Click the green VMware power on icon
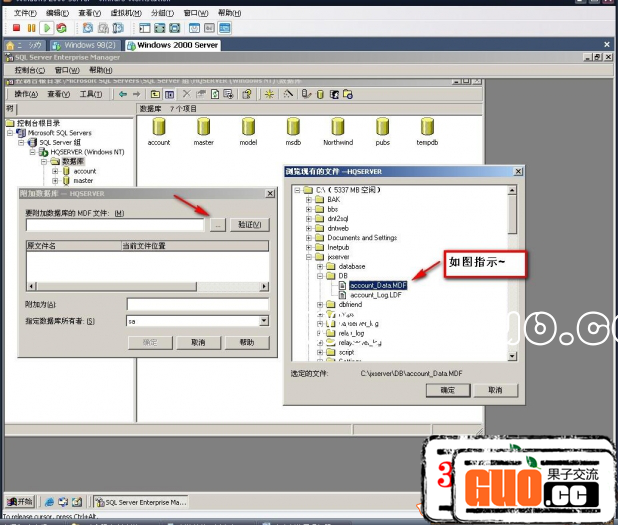Image resolution: width=618 pixels, height=525 pixels. click(x=47, y=28)
